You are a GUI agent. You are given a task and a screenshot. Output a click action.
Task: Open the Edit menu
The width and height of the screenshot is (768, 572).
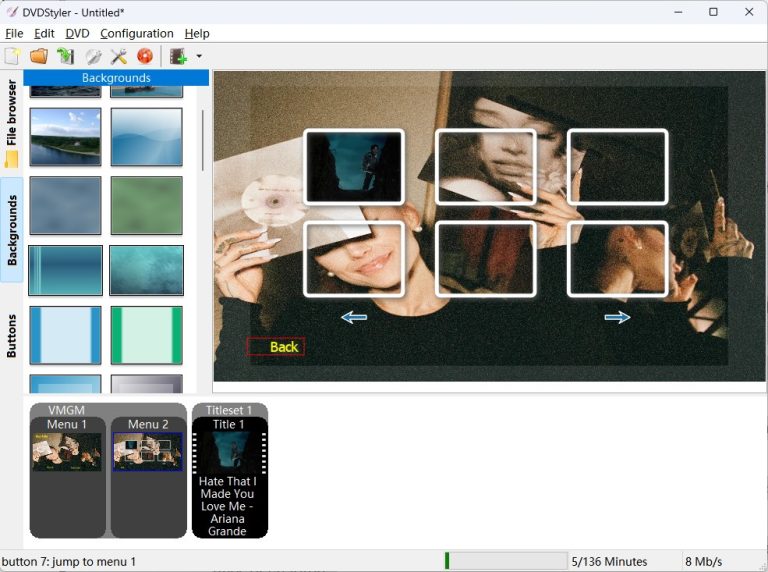[44, 33]
